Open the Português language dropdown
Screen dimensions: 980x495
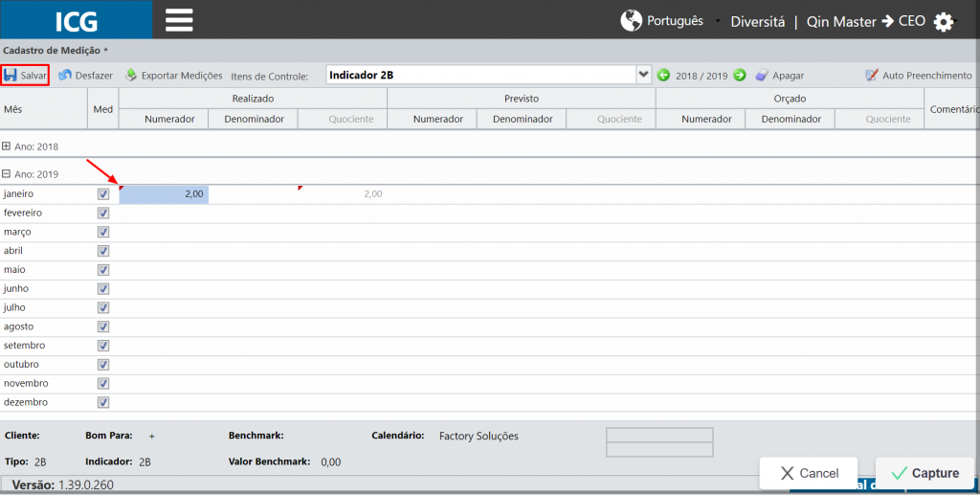point(675,21)
